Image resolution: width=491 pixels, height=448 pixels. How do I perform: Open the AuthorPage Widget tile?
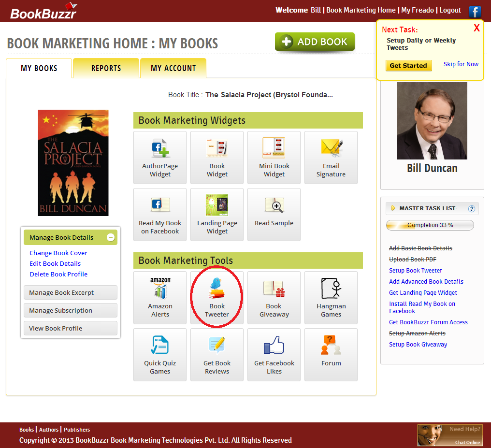click(x=159, y=158)
